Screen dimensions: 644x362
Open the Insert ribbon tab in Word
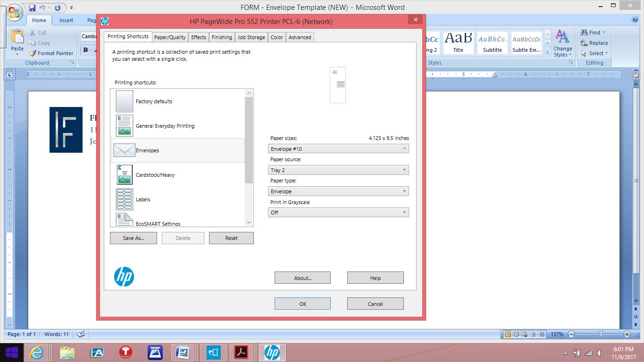click(66, 20)
